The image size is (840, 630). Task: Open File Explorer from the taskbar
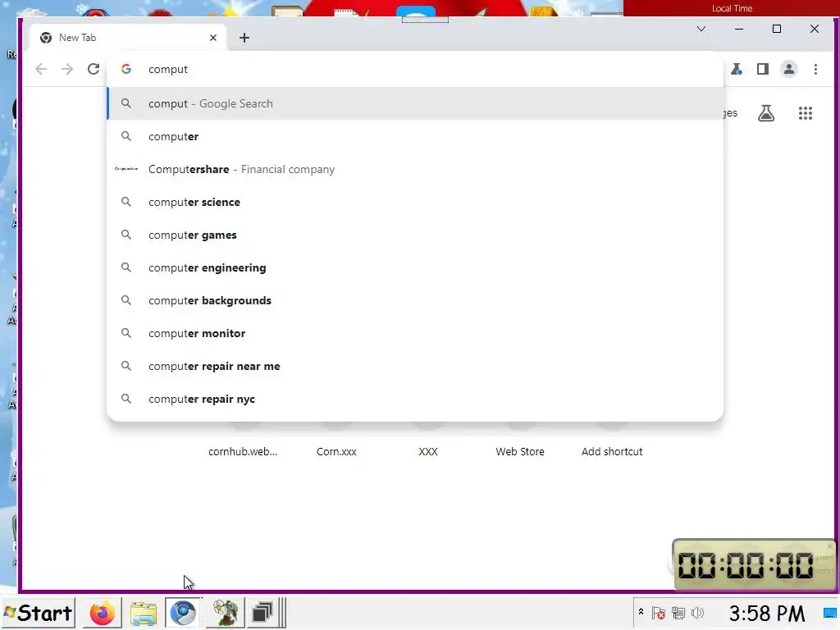pyautogui.click(x=143, y=613)
